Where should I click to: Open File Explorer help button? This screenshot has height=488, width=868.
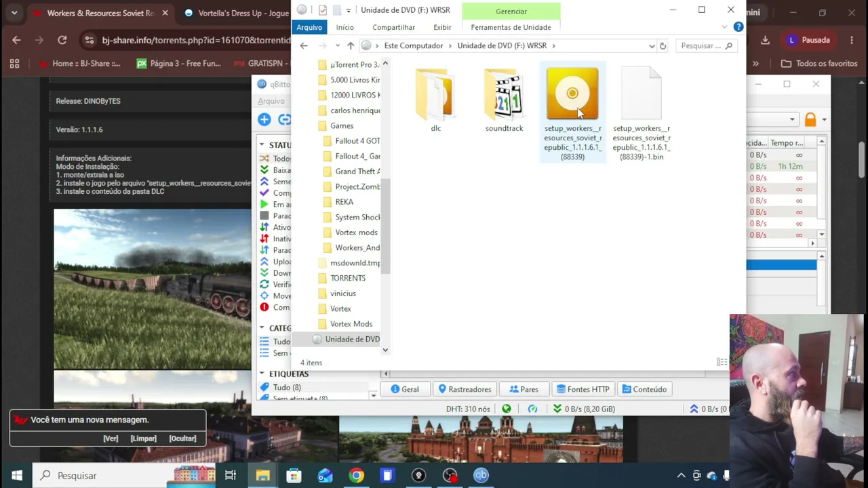738,27
